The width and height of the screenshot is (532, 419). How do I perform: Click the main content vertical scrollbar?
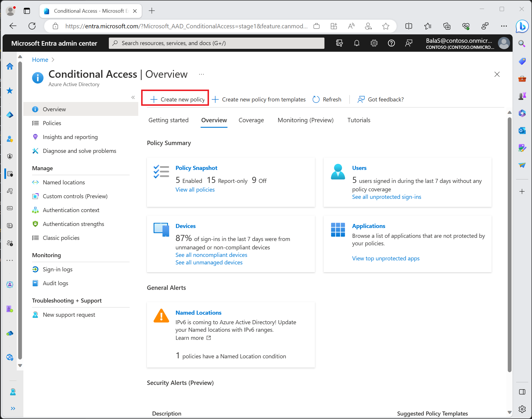tap(509, 243)
